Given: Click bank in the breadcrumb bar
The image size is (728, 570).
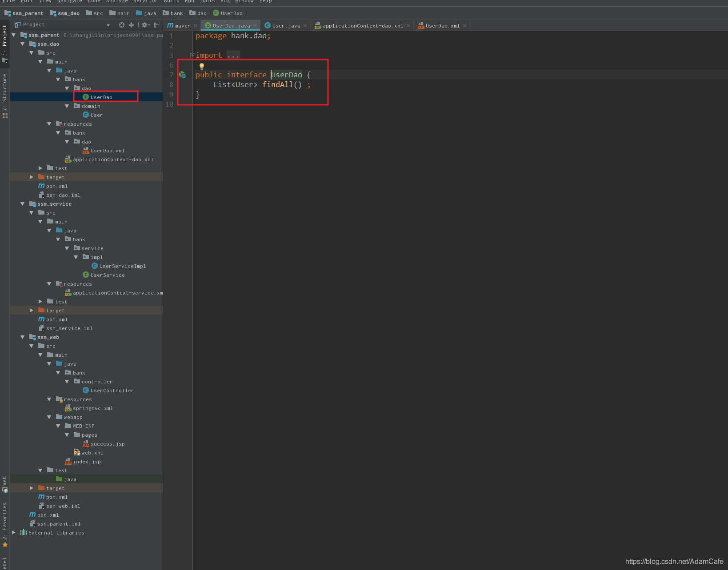Looking at the screenshot, I should pos(173,13).
